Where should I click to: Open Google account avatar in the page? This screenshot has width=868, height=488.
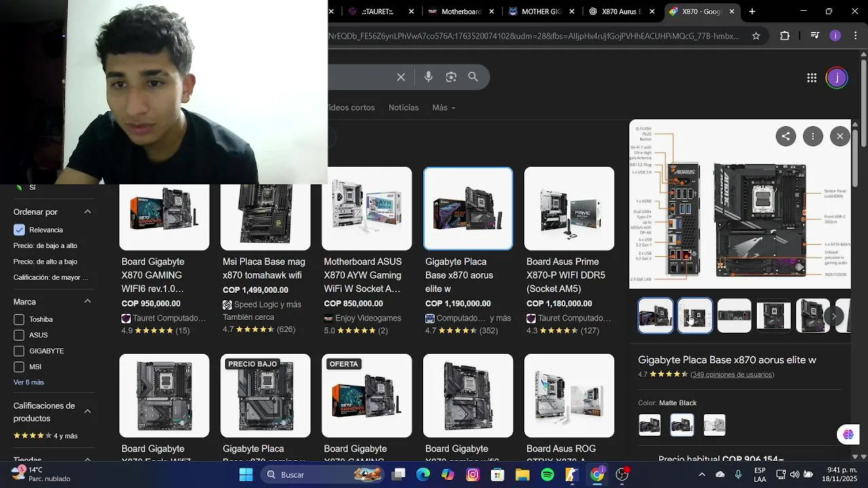[x=837, y=78]
